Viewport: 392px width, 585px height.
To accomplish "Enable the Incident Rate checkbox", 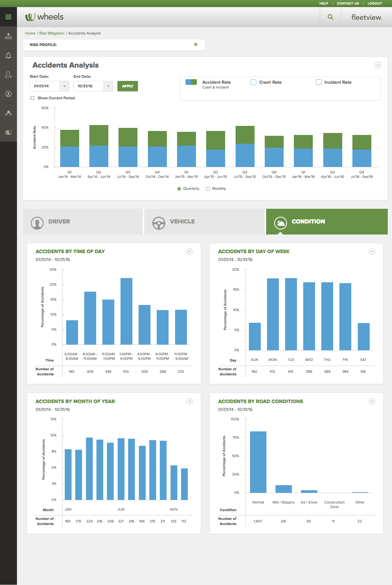I will tap(319, 82).
